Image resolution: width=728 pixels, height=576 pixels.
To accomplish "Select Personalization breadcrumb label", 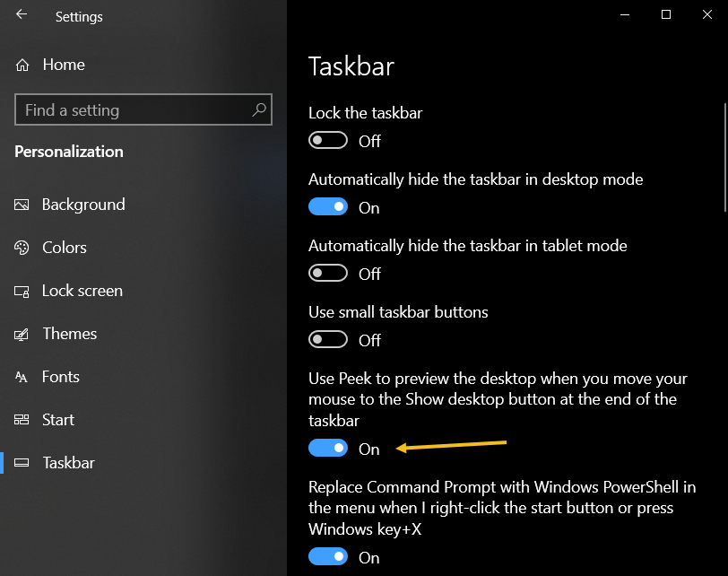I will pyautogui.click(x=68, y=152).
